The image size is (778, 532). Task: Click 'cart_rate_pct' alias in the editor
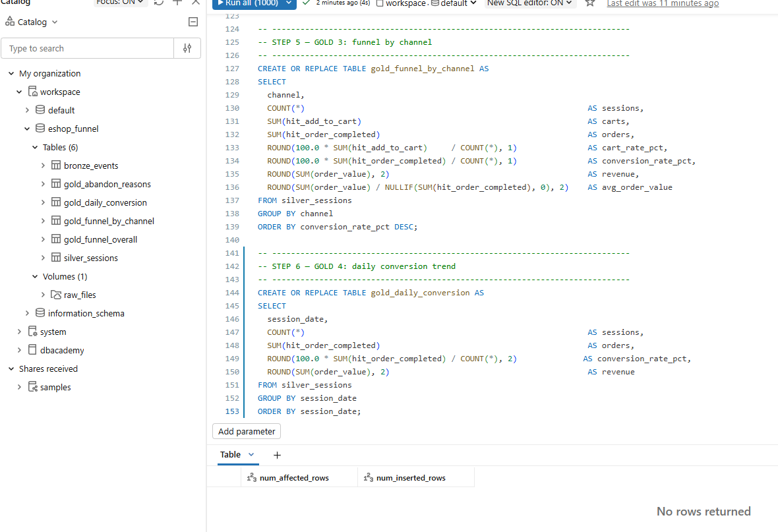(633, 148)
